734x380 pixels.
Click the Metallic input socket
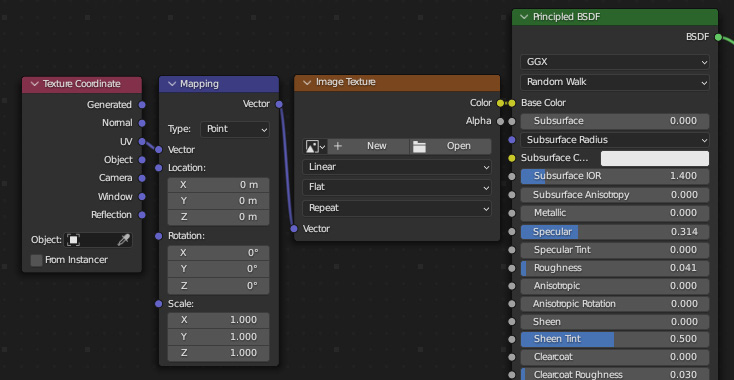512,213
